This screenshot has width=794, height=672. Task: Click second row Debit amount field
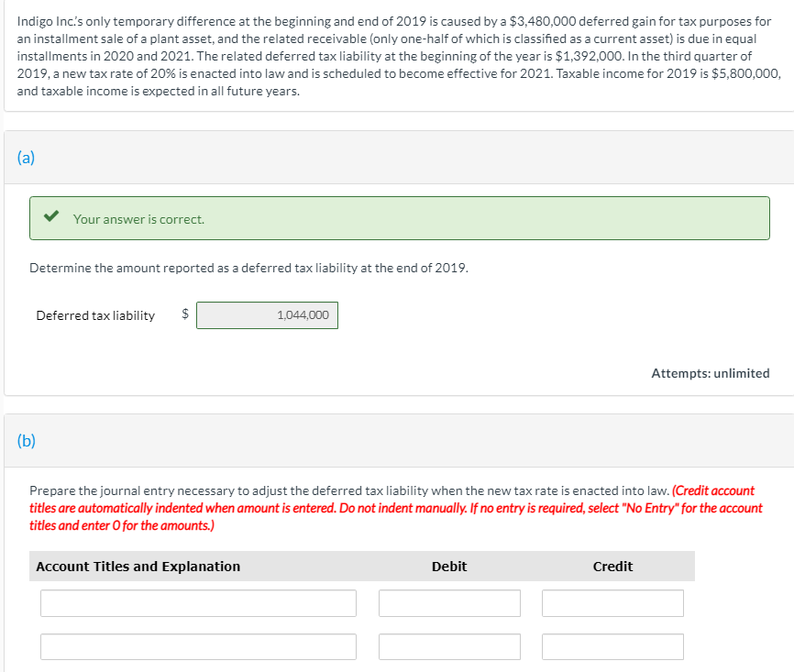pyautogui.click(x=449, y=646)
